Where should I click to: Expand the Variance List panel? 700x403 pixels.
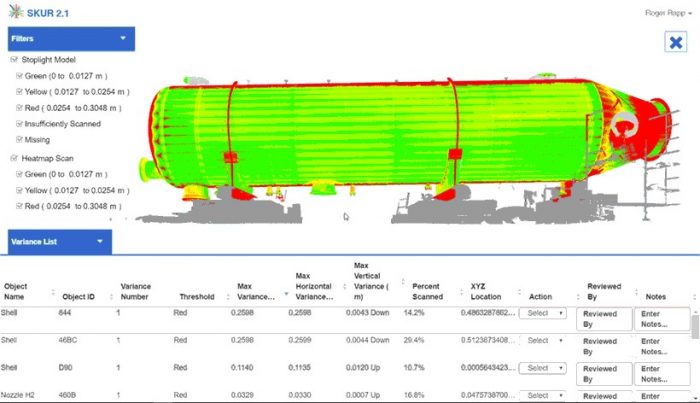point(101,241)
